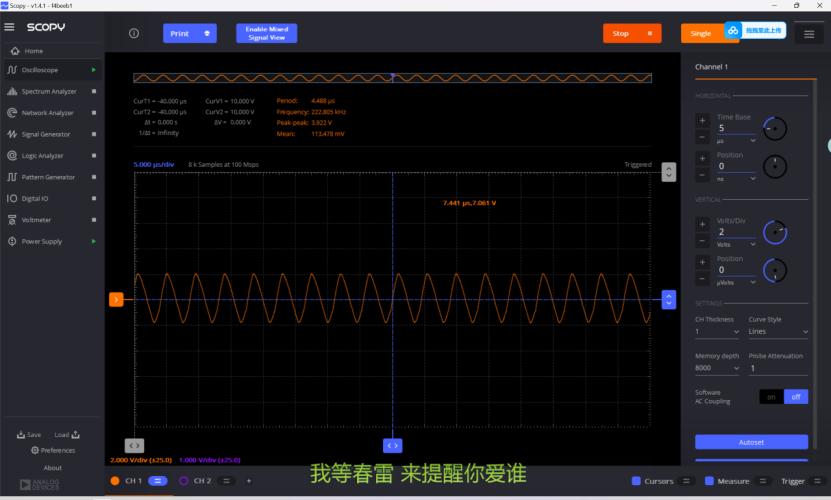The height and width of the screenshot is (500, 831).
Task: Open Curve Style dropdown
Action: (x=778, y=331)
